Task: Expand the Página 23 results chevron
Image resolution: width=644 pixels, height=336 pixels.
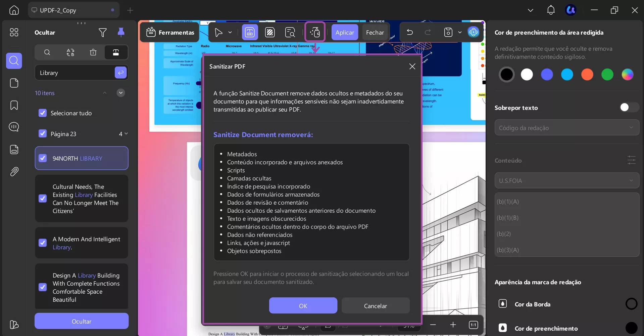Action: point(126,134)
